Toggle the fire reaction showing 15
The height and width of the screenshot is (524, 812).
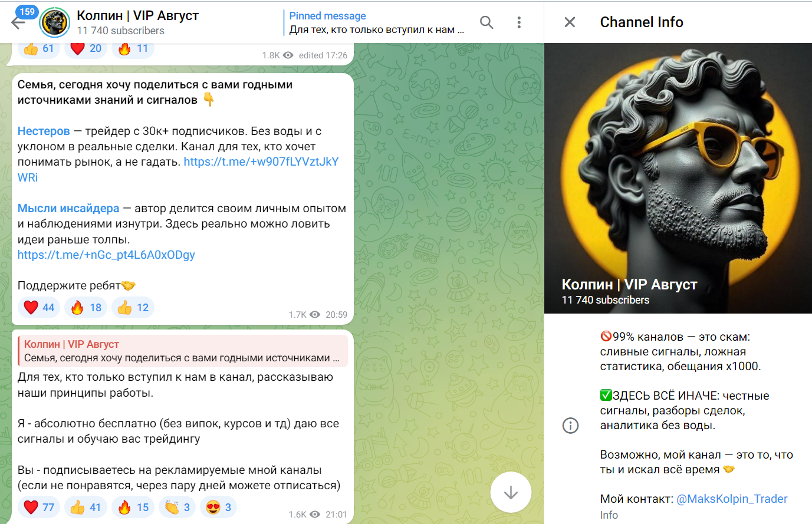132,507
